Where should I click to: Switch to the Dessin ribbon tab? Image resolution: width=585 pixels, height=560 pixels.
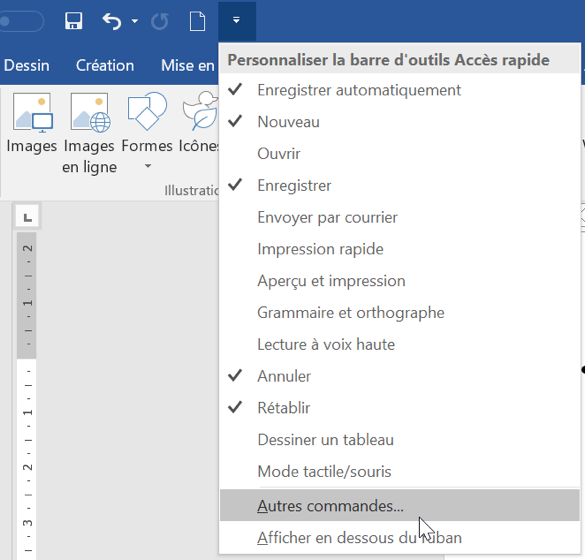click(26, 66)
